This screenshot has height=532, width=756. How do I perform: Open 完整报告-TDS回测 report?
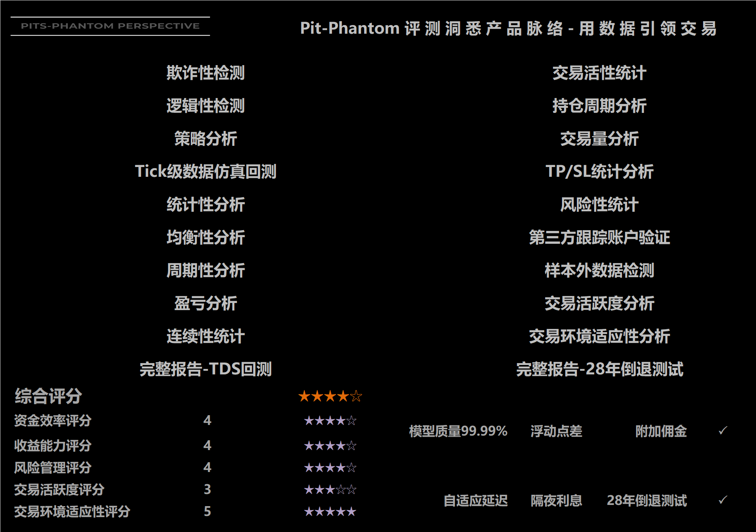pos(205,369)
